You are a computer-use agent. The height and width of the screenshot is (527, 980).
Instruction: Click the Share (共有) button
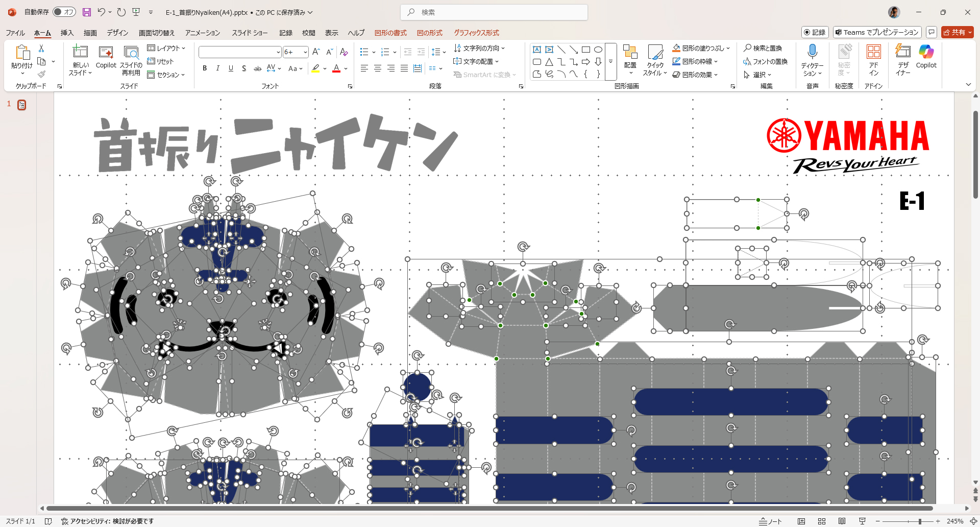coord(958,32)
